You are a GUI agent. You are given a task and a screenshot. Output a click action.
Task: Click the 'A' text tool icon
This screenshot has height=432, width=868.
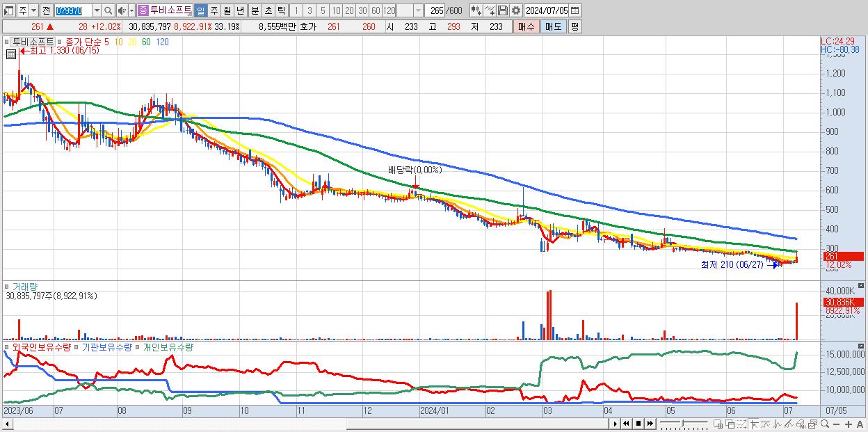pos(860,424)
